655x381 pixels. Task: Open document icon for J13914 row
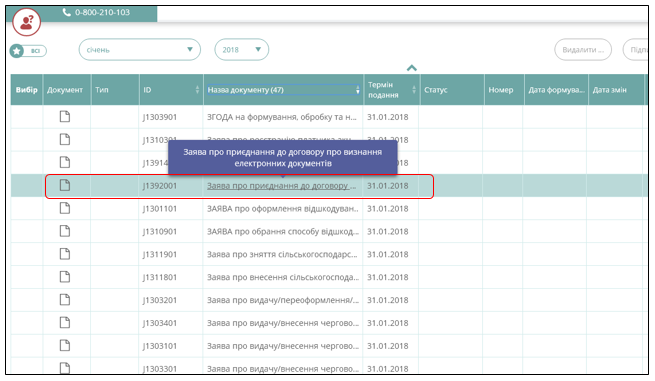(65, 163)
